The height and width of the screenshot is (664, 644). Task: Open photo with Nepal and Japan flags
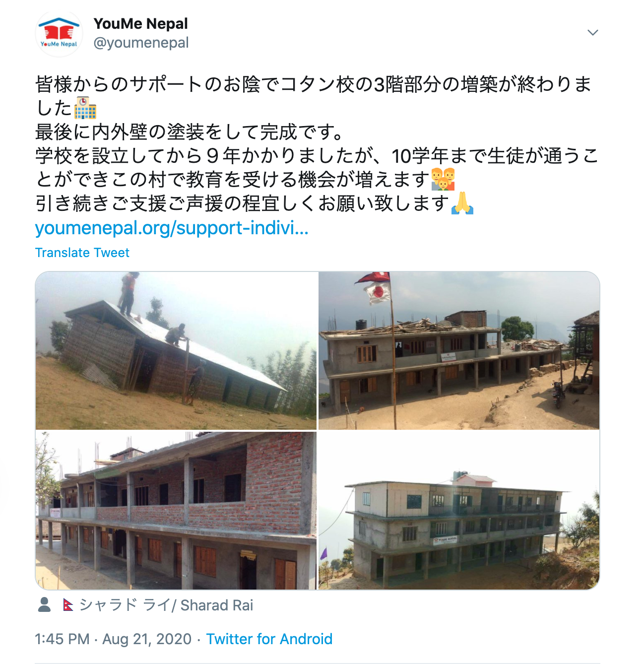pos(459,350)
